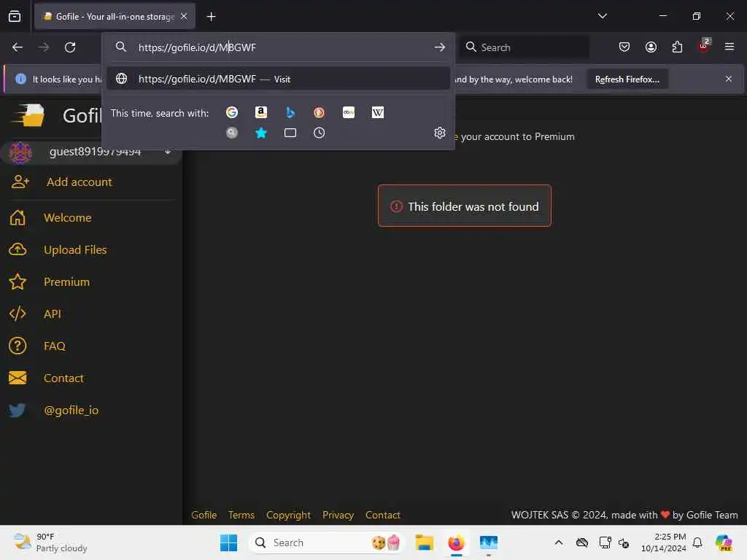Select the Gofile browser tab
747x560 pixels.
coord(115,17)
